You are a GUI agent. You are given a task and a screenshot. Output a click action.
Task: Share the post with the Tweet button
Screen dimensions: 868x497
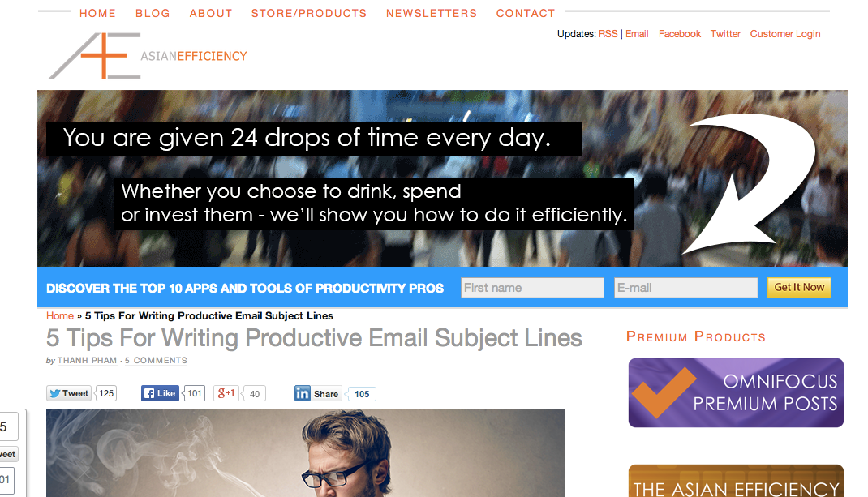tap(69, 393)
